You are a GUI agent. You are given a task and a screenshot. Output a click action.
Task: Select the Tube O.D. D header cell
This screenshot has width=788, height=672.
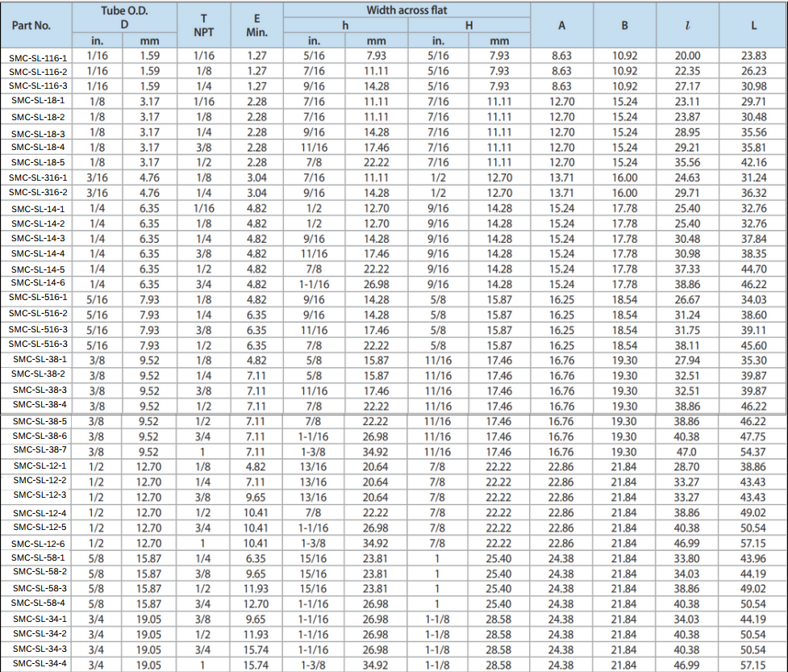[x=123, y=17]
